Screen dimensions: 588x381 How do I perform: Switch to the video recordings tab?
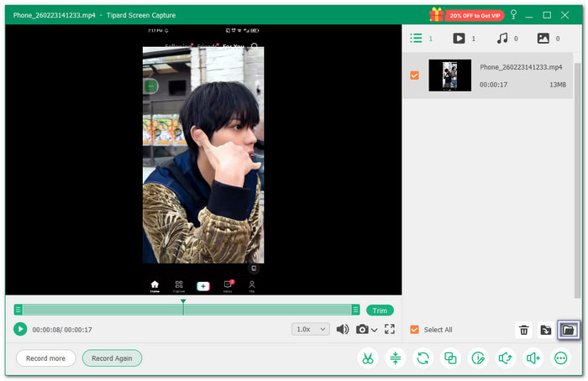click(459, 39)
